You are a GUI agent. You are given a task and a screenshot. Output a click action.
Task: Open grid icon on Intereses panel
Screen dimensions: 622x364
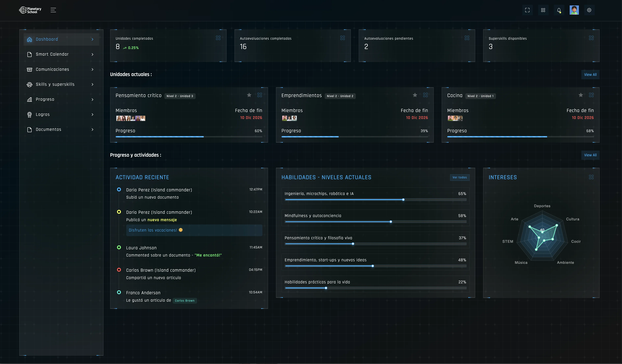point(591,177)
